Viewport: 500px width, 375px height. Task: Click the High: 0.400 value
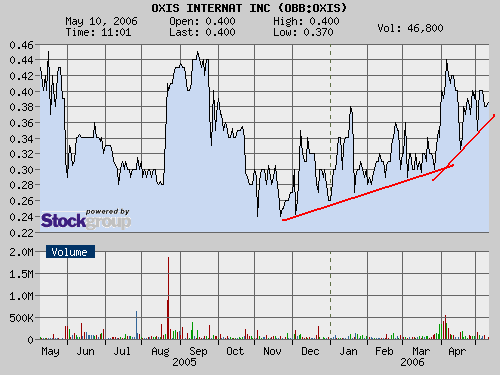coord(306,21)
